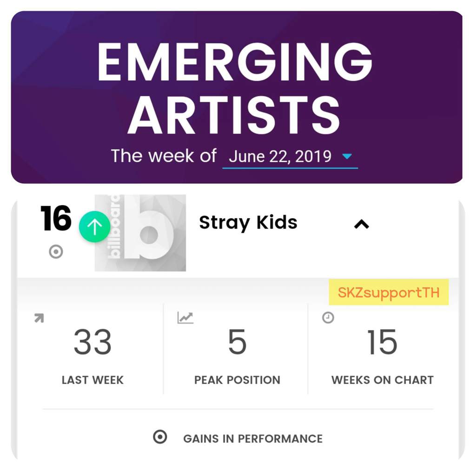Image resolution: width=476 pixels, height=476 pixels.
Task: Click the rank number 16
Action: point(56,218)
